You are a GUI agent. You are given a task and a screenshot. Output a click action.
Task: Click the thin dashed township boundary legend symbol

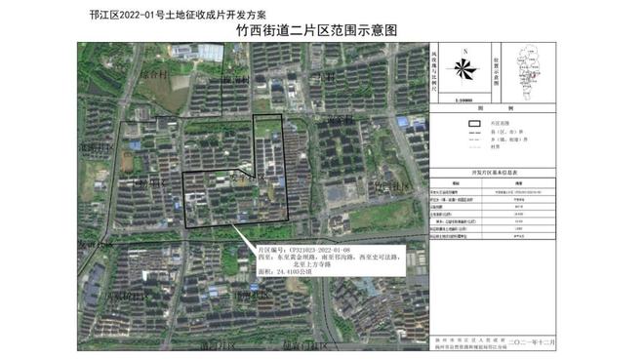(474, 140)
